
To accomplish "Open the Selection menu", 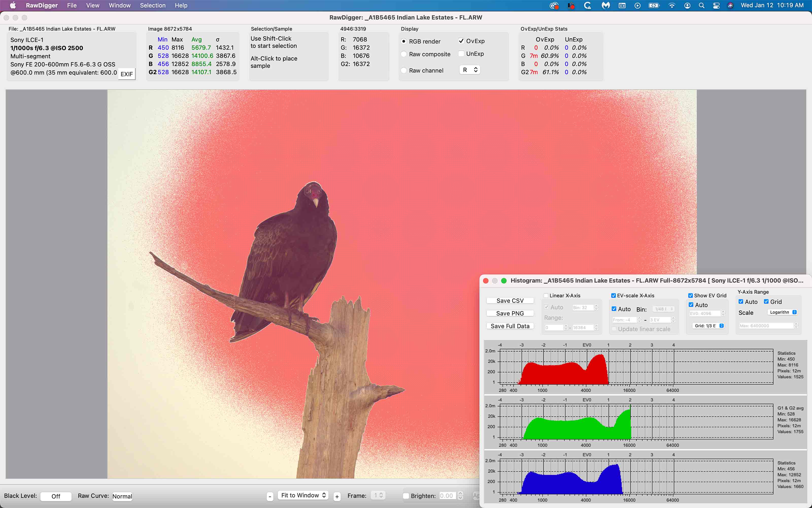I will tap(153, 5).
